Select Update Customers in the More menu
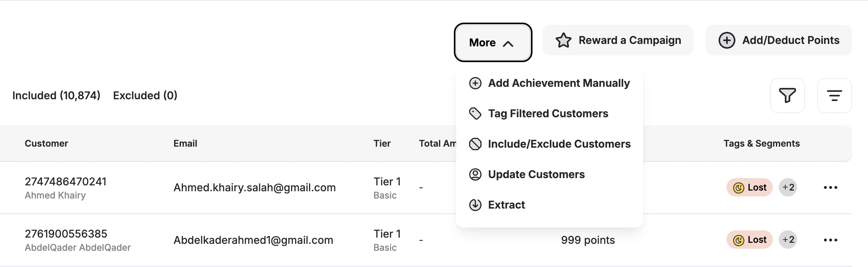Viewport: 868px width, 267px height. pyautogui.click(x=537, y=174)
